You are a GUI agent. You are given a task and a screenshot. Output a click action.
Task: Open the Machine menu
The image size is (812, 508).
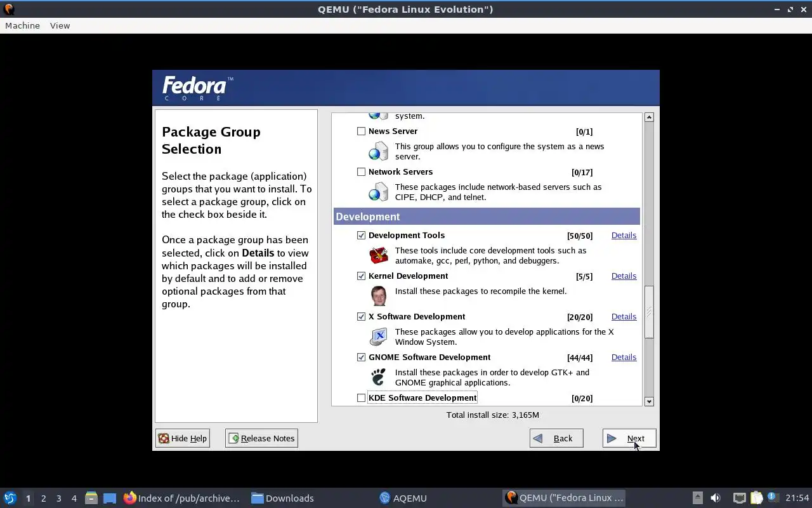(x=22, y=25)
